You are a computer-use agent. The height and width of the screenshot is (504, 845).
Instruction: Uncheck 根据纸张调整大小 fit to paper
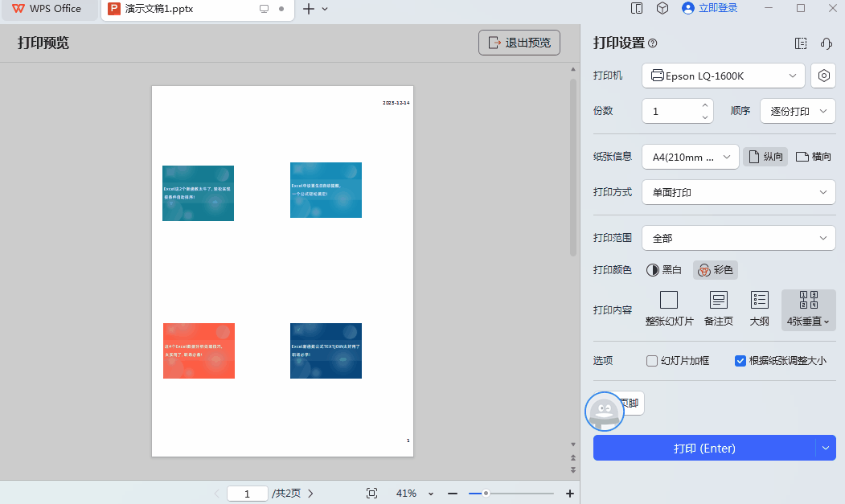click(740, 360)
